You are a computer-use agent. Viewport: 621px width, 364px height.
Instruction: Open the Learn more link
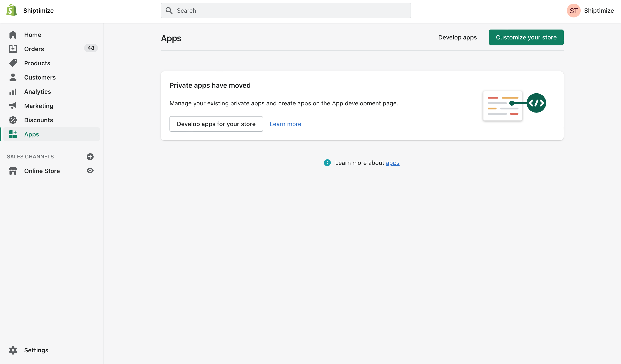pos(285,124)
